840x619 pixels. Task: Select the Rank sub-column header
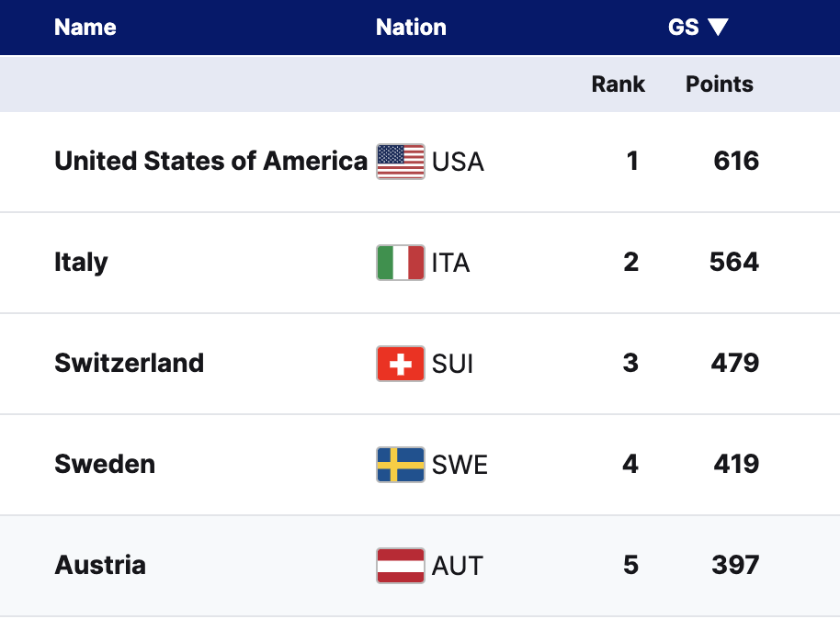coord(618,84)
